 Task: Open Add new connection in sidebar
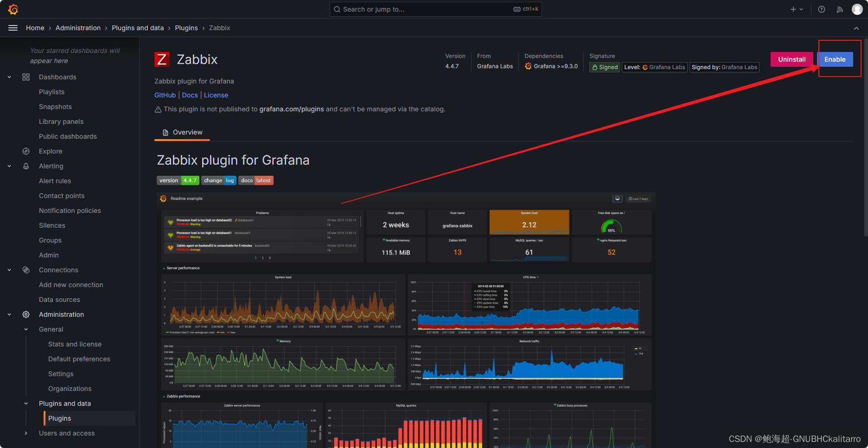(x=71, y=285)
